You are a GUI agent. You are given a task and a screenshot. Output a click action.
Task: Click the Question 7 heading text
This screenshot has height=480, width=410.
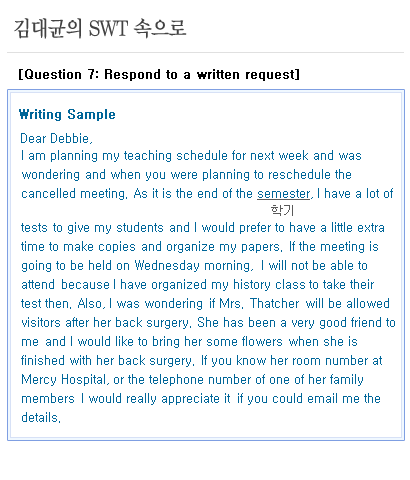[x=159, y=74]
